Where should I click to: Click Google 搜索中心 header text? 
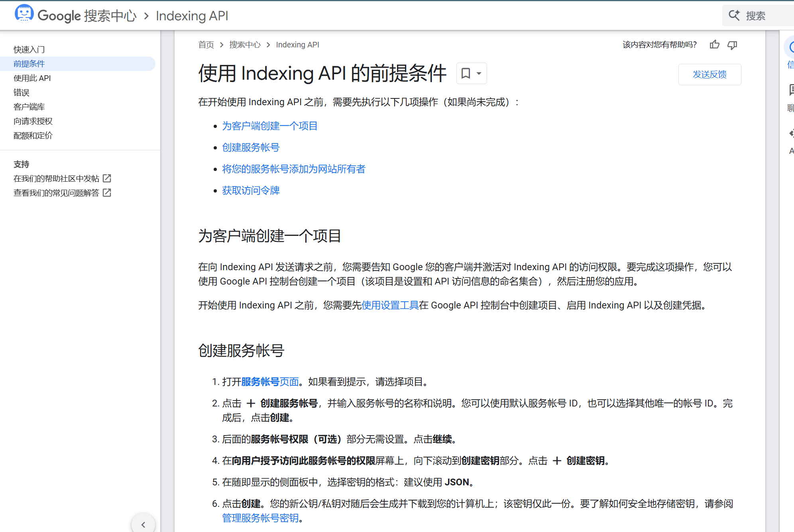click(x=87, y=16)
